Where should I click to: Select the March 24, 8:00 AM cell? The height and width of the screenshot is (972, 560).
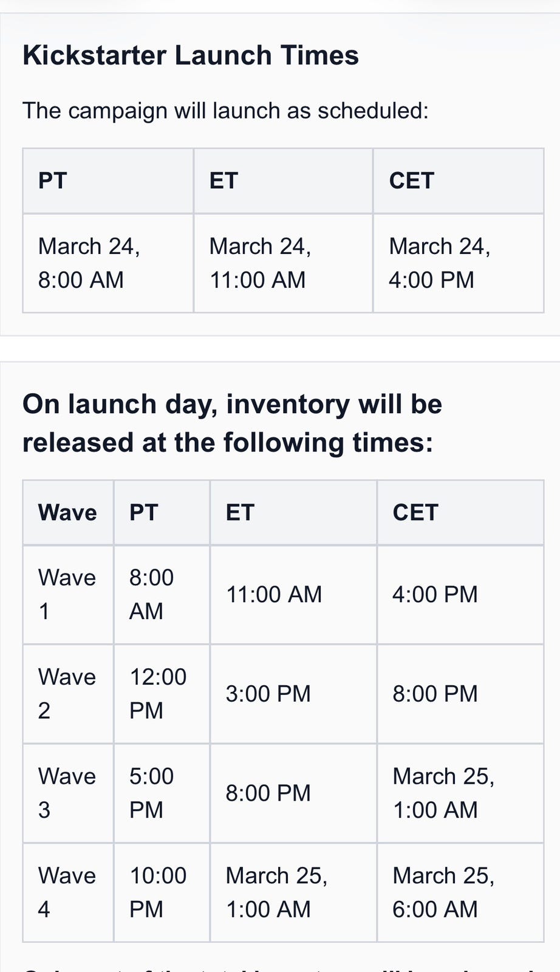pos(89,263)
